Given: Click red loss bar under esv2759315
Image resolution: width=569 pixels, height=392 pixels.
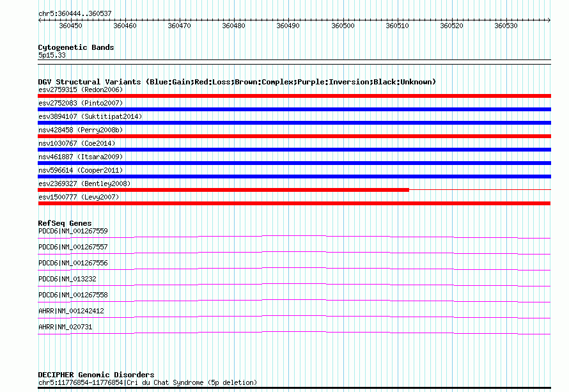Looking at the screenshot, I should pyautogui.click(x=294, y=96).
